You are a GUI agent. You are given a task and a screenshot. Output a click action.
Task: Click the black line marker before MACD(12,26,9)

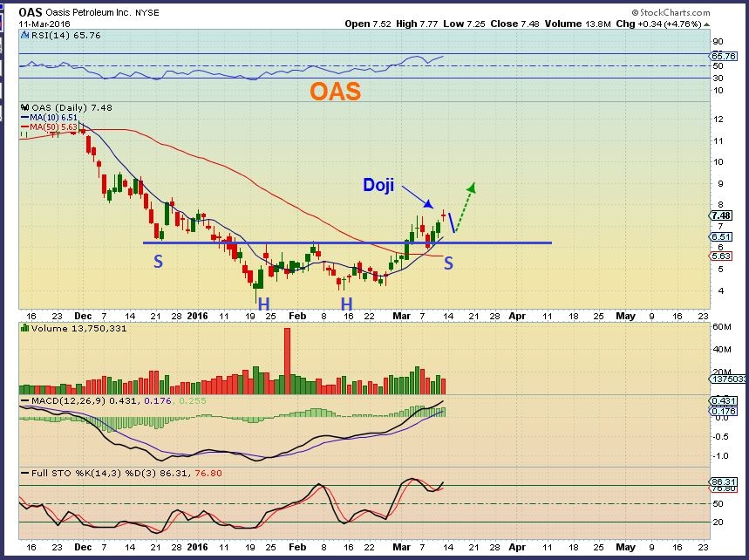click(24, 400)
